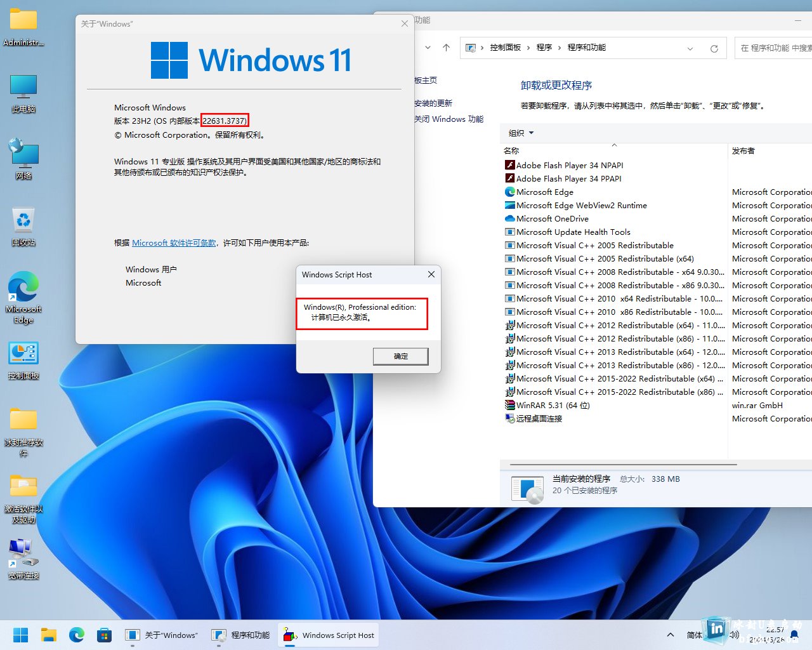Open the 回收站 recycle bin icon
Screen dimensions: 812x650
pos(23,227)
